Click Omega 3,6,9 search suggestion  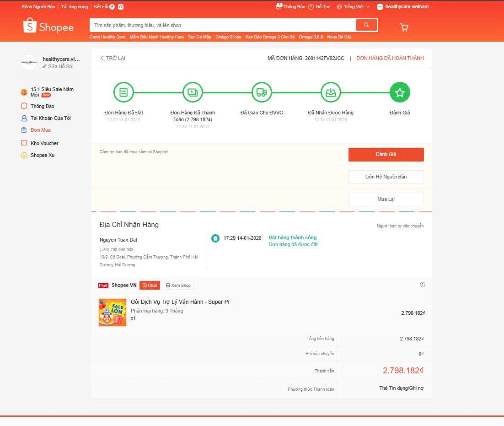click(311, 37)
